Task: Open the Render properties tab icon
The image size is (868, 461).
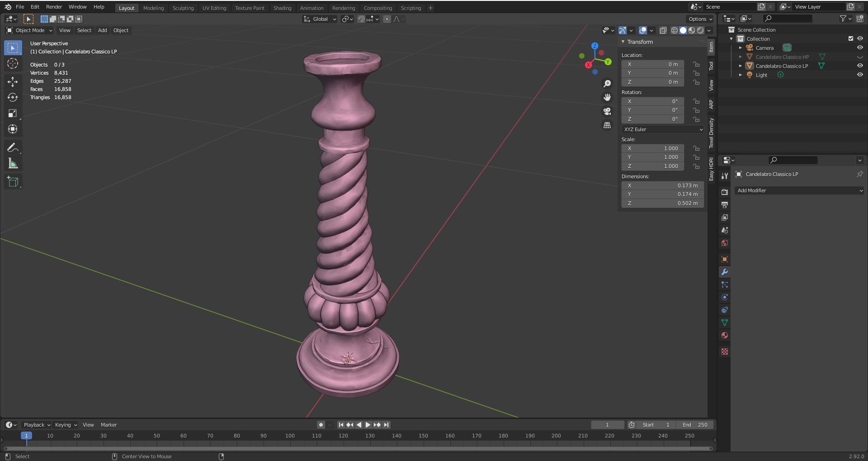Action: pos(725,192)
